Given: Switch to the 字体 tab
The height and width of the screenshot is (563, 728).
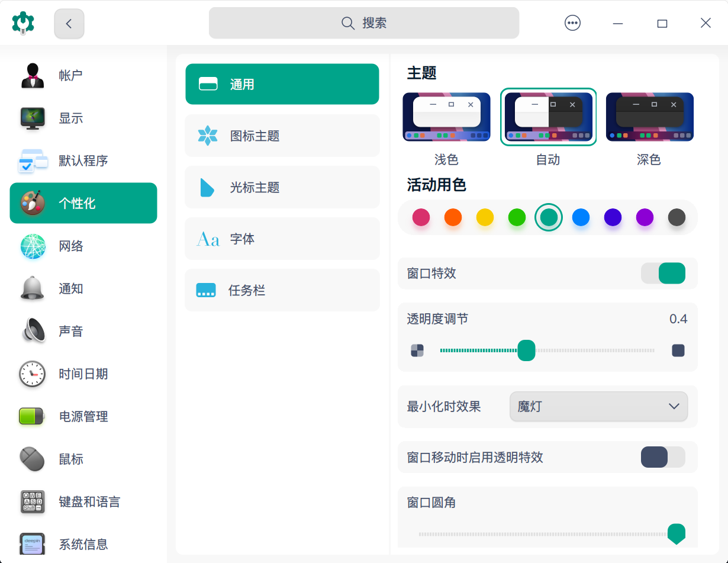Looking at the screenshot, I should (x=282, y=239).
